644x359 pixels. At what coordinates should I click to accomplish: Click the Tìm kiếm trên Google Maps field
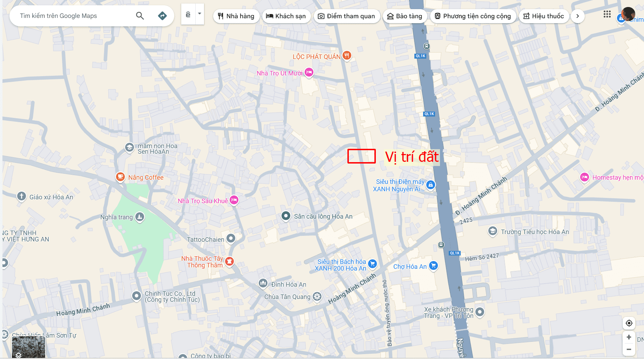point(74,16)
